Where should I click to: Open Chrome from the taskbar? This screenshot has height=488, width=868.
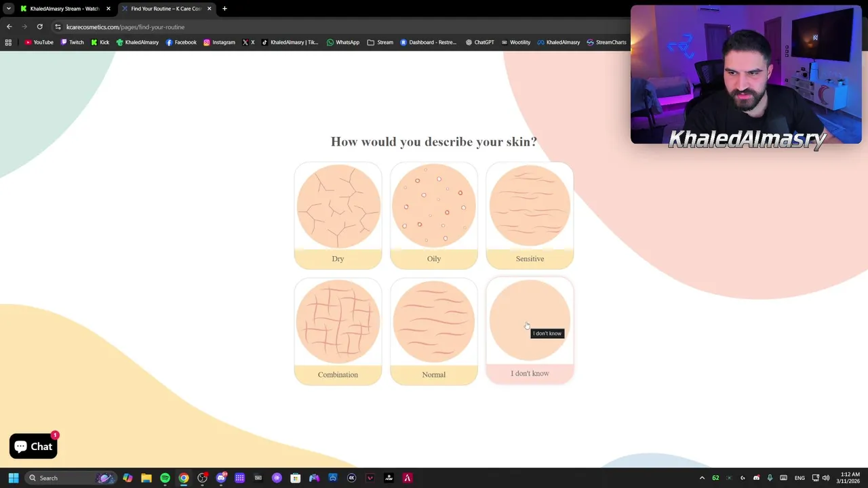click(183, 478)
